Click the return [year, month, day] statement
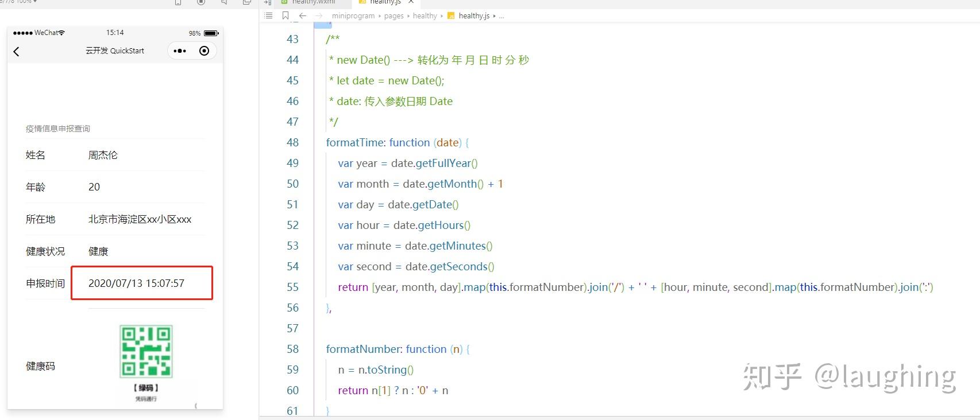 pos(636,287)
